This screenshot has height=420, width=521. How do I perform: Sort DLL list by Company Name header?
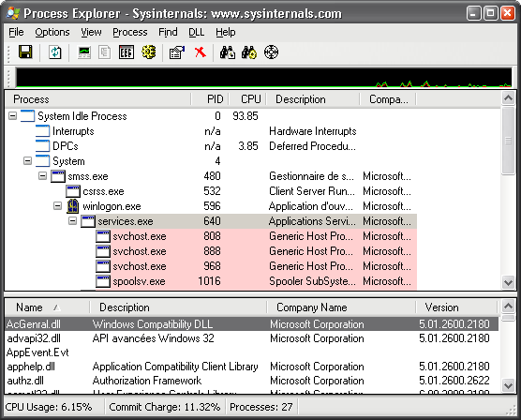click(341, 307)
